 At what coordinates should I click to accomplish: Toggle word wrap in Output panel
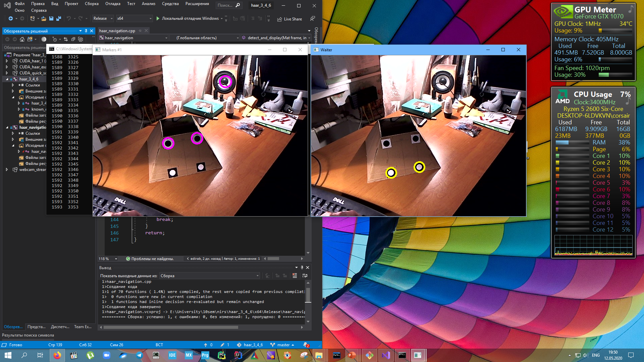305,276
